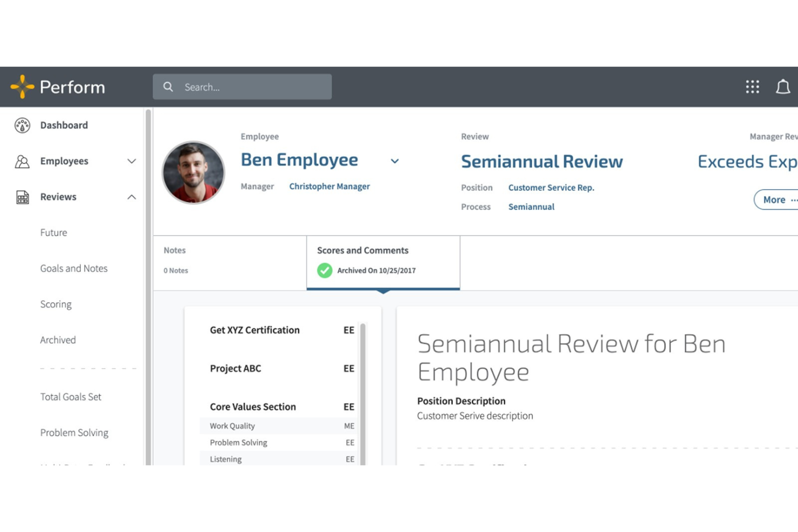Open the Dashboard page
Viewport: 798px width, 532px height.
pos(64,125)
